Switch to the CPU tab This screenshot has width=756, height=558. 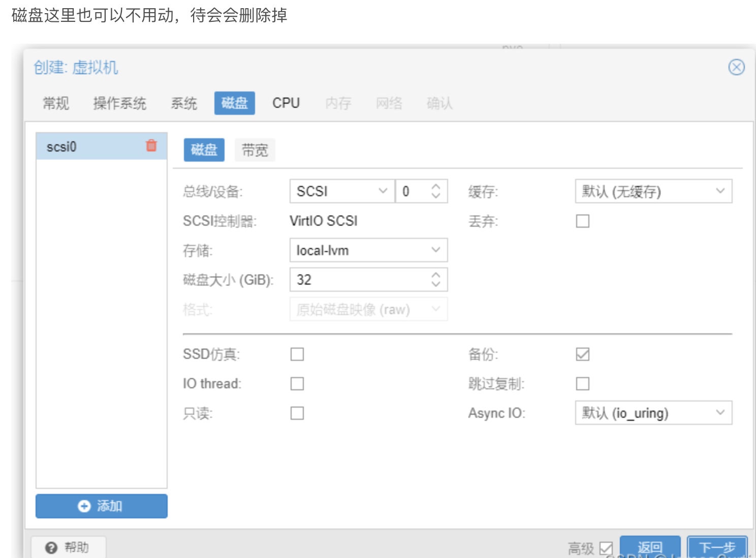point(286,103)
